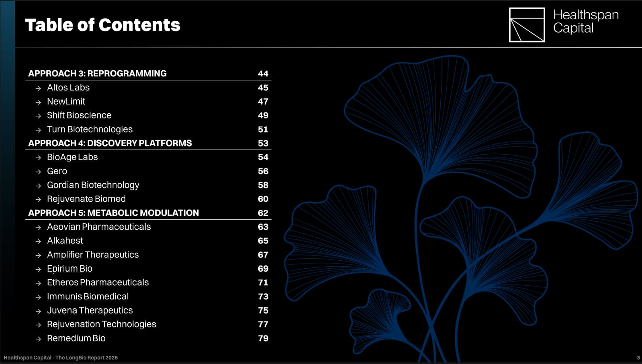Click page number 51 for Turn Biotechnologies
The height and width of the screenshot is (364, 642).
pyautogui.click(x=263, y=129)
